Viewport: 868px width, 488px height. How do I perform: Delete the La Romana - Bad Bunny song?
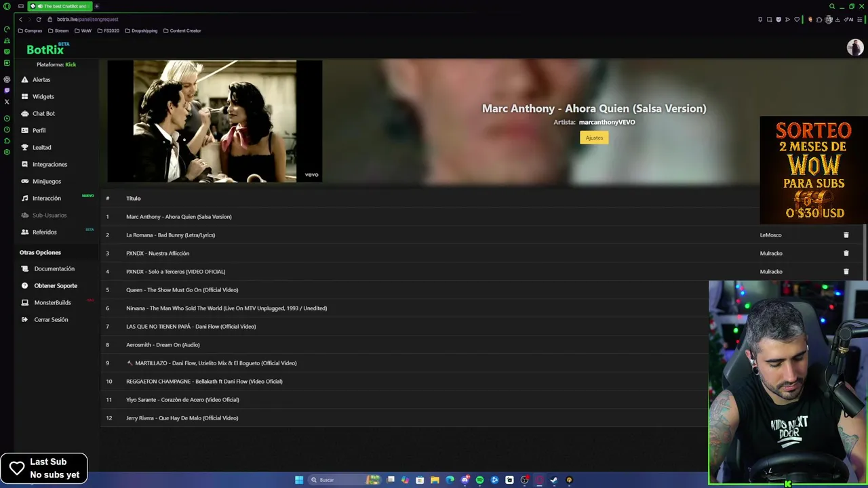tap(846, 235)
